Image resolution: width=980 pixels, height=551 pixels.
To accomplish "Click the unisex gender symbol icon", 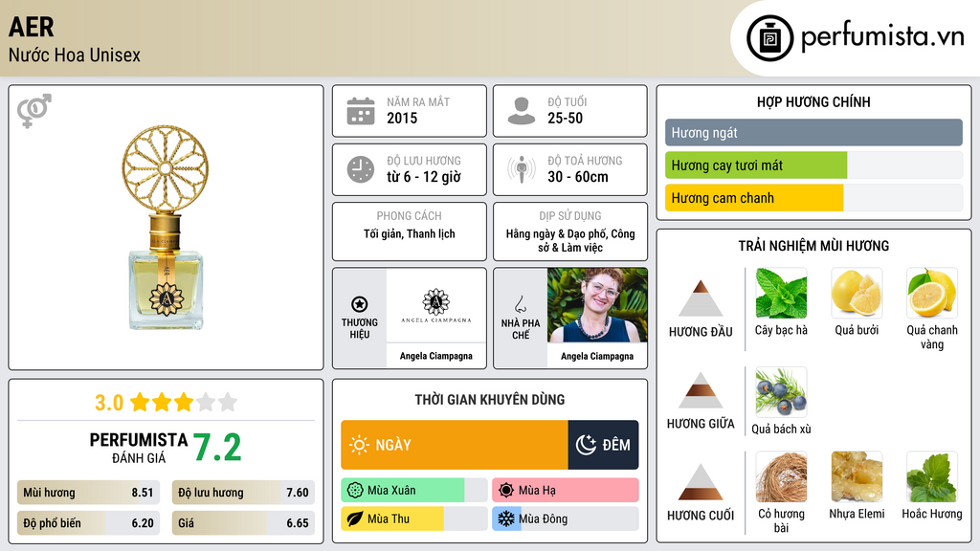I will pyautogui.click(x=34, y=111).
